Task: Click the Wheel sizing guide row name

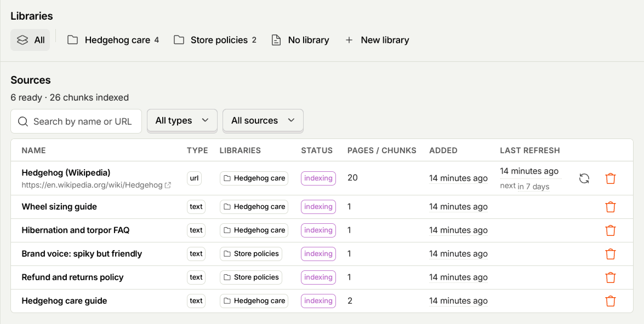Action: click(x=59, y=207)
